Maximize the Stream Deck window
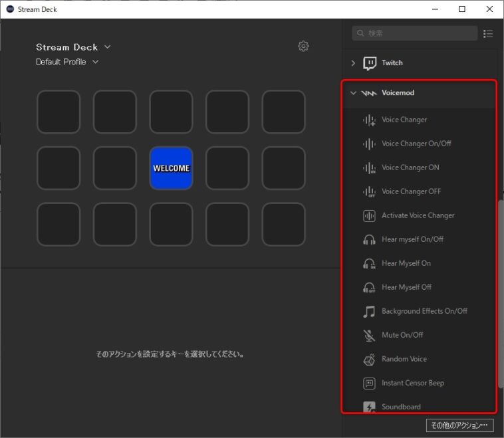Viewport: 504px width, 438px height. pyautogui.click(x=462, y=9)
